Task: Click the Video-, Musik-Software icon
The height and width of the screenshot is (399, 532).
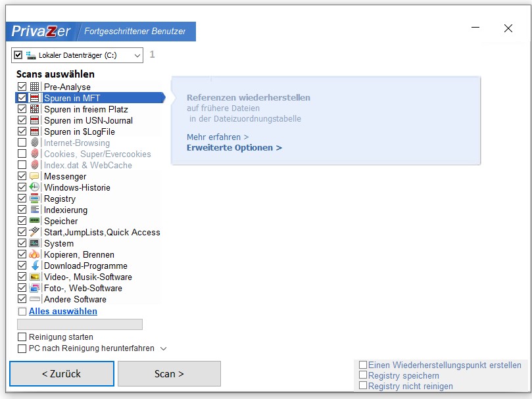Action: pyautogui.click(x=34, y=277)
